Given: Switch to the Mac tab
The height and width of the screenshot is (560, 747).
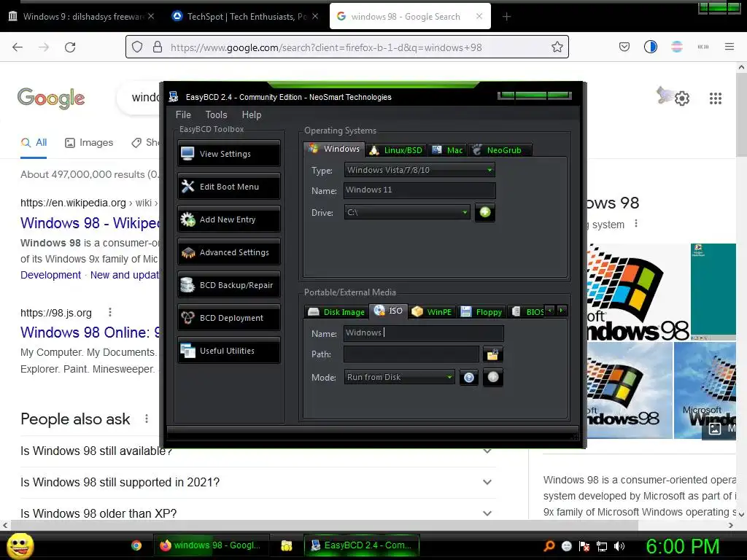Looking at the screenshot, I should [x=447, y=150].
